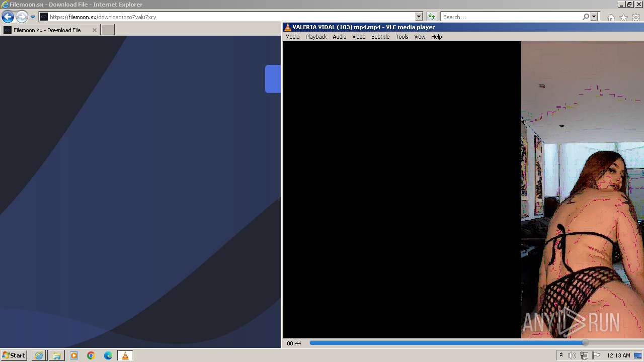Open the recent pages dropdown arrow
Viewport: 644px width, 362px height.
pos(33,17)
